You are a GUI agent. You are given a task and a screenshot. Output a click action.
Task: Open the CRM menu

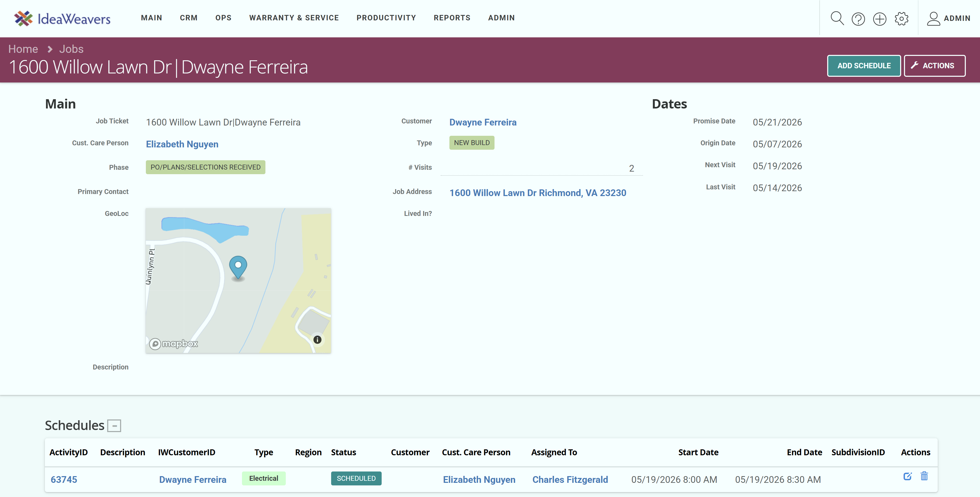click(x=189, y=18)
